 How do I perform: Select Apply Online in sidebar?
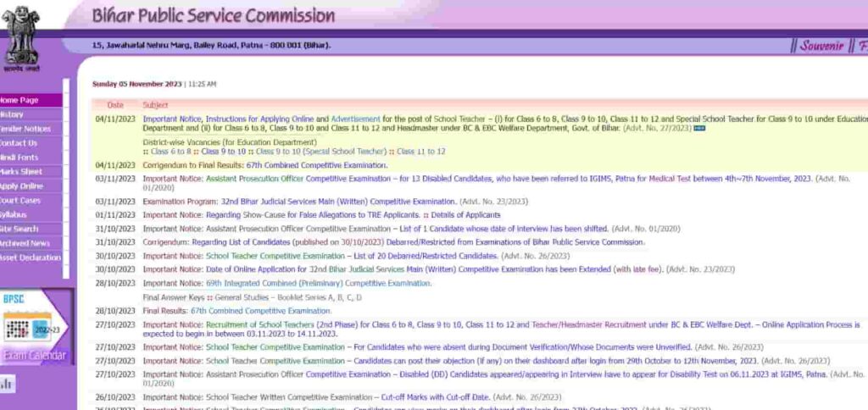click(31, 186)
